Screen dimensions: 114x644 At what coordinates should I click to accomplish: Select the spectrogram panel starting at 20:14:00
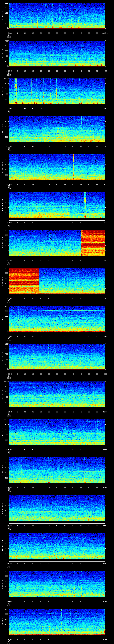tap(57, 584)
